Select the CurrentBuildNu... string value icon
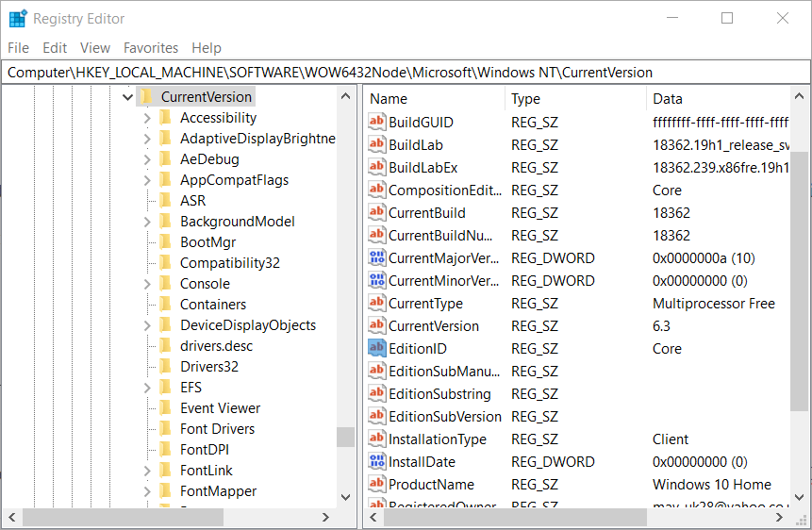The width and height of the screenshot is (812, 530). 377,235
